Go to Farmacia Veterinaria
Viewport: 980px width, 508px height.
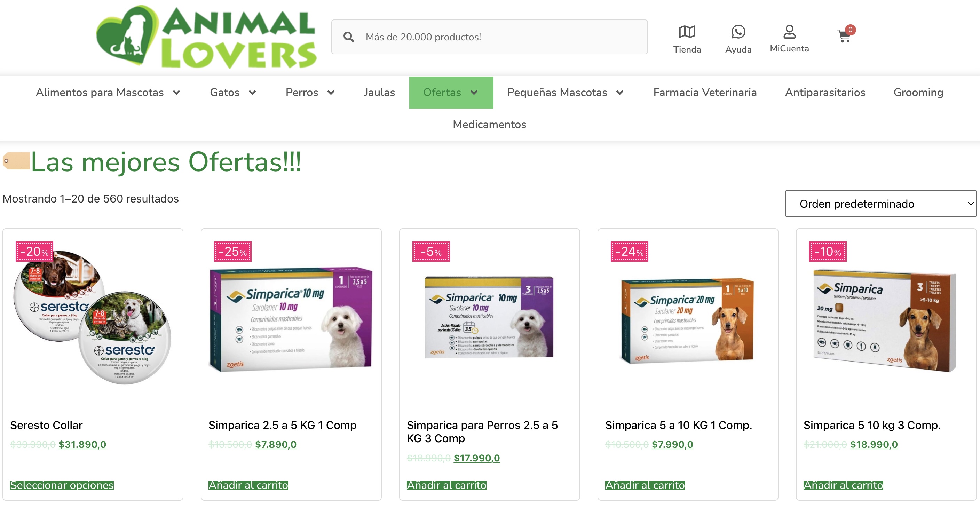705,93
